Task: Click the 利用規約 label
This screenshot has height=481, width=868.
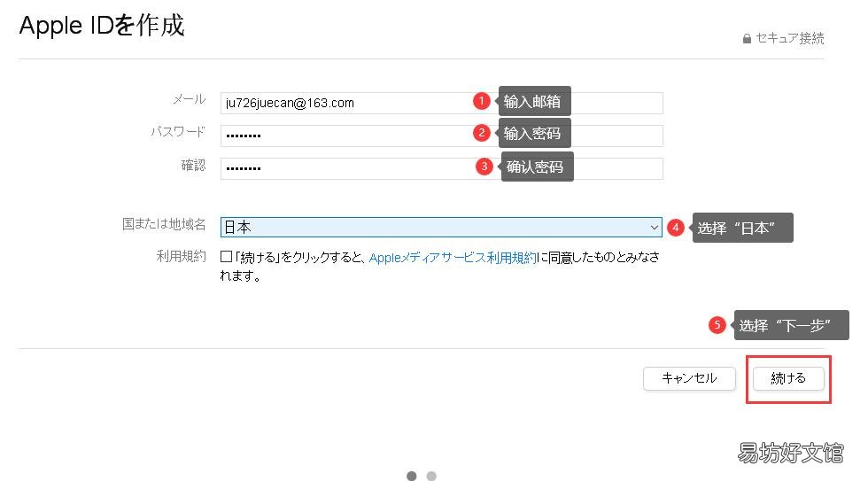Action: pyautogui.click(x=181, y=256)
